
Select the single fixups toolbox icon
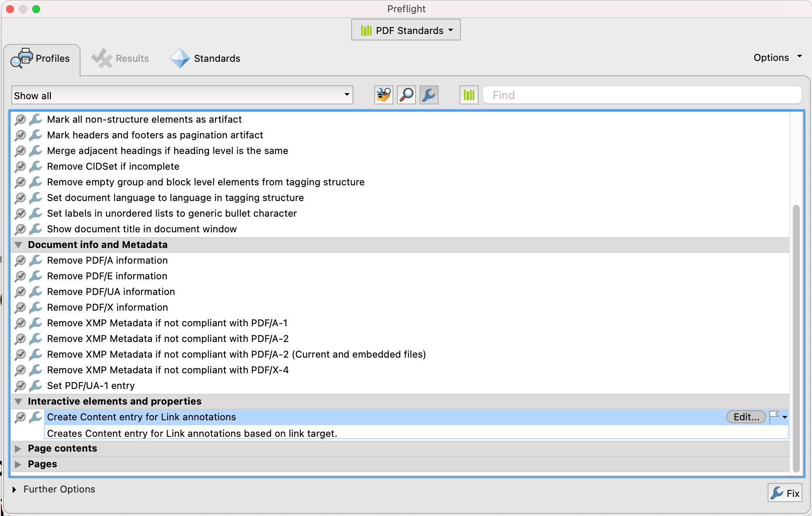click(x=383, y=95)
